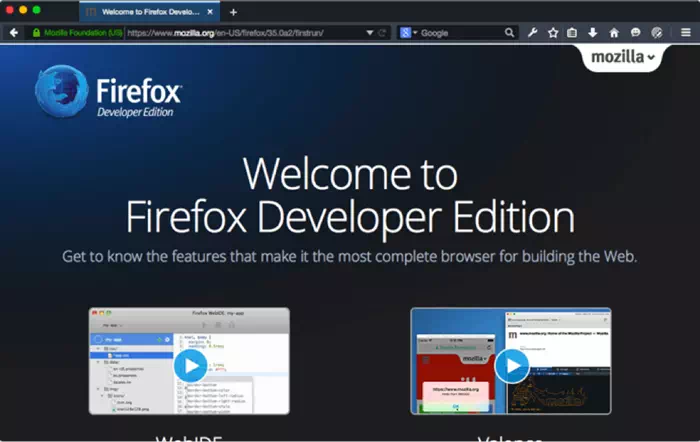Open developer tools wrench icon

533,32
